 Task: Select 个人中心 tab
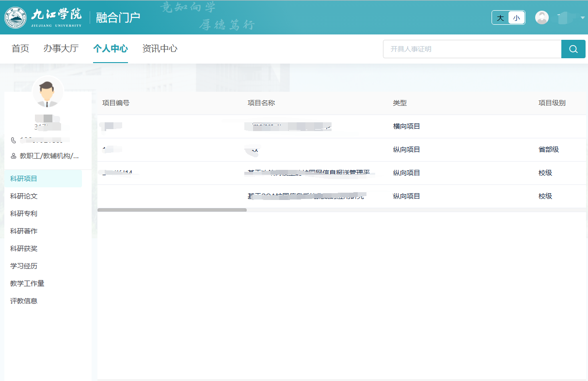[x=110, y=49]
